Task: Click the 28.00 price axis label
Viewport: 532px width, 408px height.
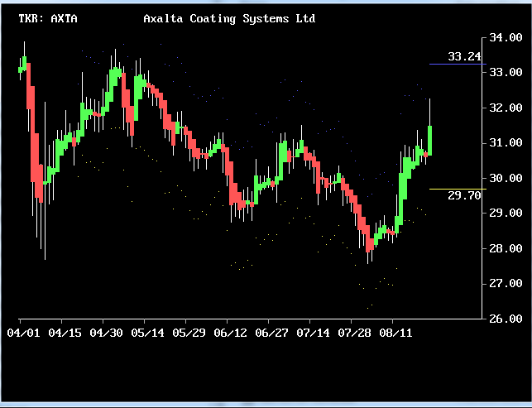Action: tap(506, 248)
